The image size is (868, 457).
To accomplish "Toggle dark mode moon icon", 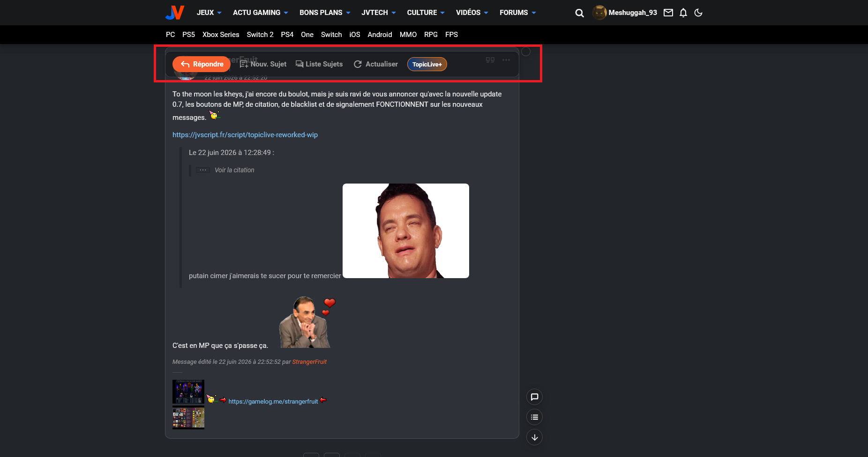I will point(698,13).
